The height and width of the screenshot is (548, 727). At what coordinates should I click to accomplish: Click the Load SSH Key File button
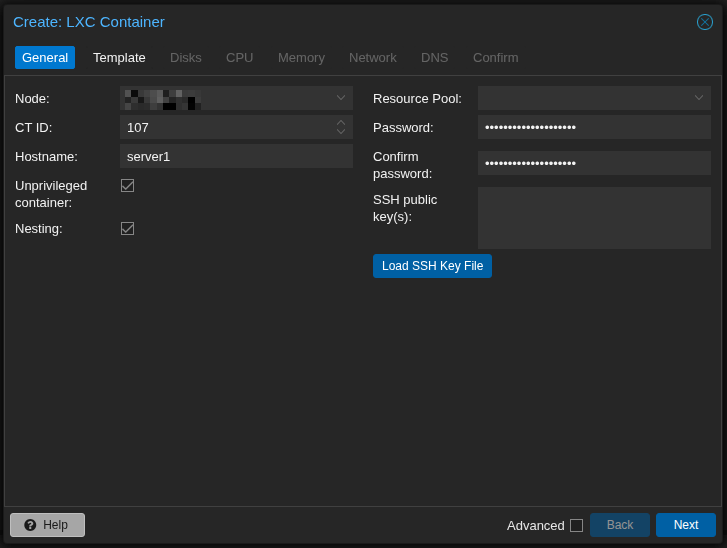coord(432,266)
